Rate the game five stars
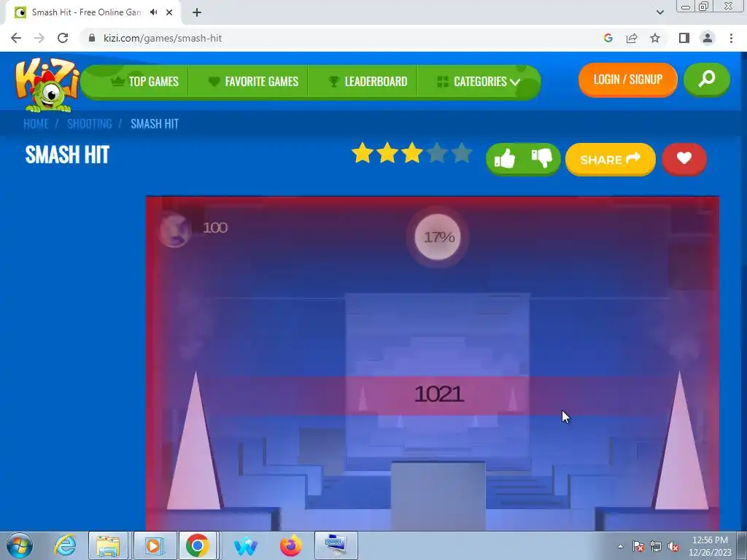The height and width of the screenshot is (560, 747). click(462, 153)
